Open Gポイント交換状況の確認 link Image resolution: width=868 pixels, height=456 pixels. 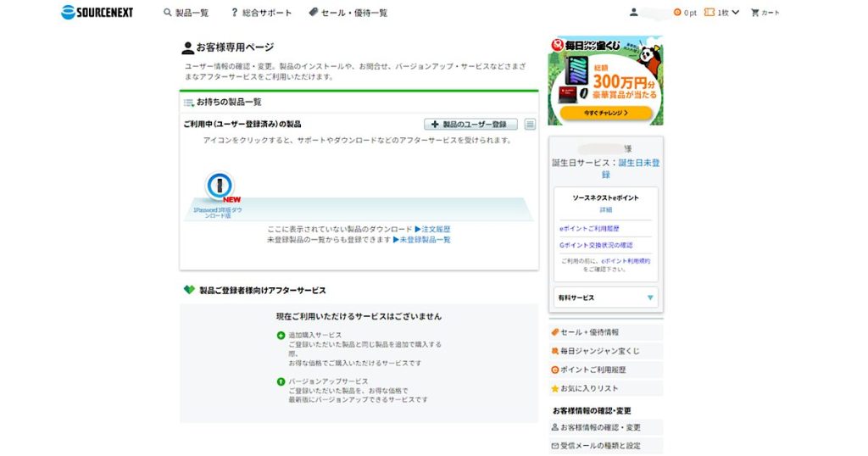click(x=596, y=245)
